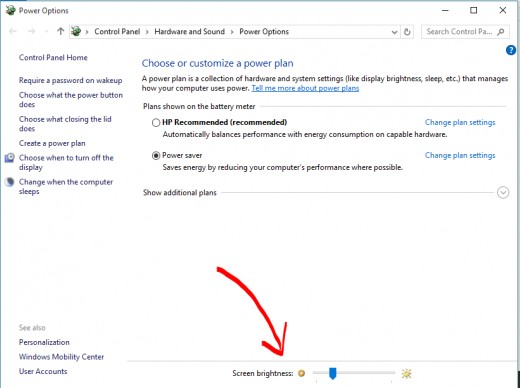The height and width of the screenshot is (388, 520).
Task: Expand Show additional plans chevron
Action: coord(503,193)
